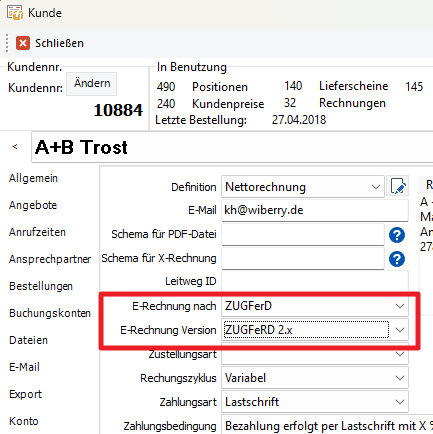Image resolution: width=433 pixels, height=434 pixels.
Task: Show help for Schema für X-Rechnung
Action: tap(397, 259)
